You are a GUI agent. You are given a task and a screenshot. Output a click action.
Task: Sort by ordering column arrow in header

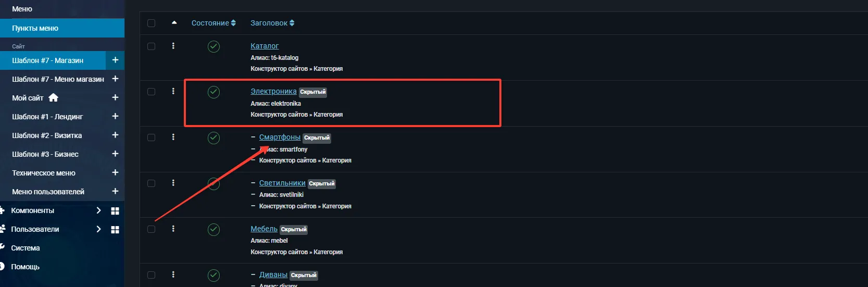pos(174,23)
